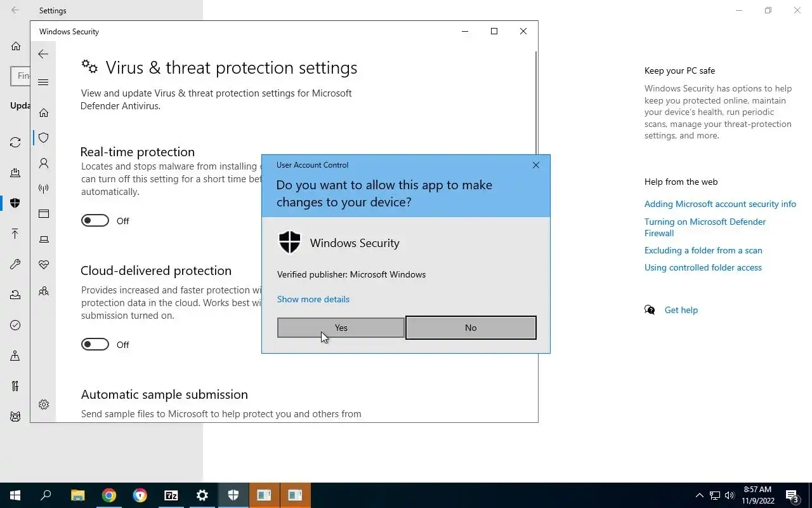
Task: Open Device performance & health heart icon
Action: click(x=44, y=265)
